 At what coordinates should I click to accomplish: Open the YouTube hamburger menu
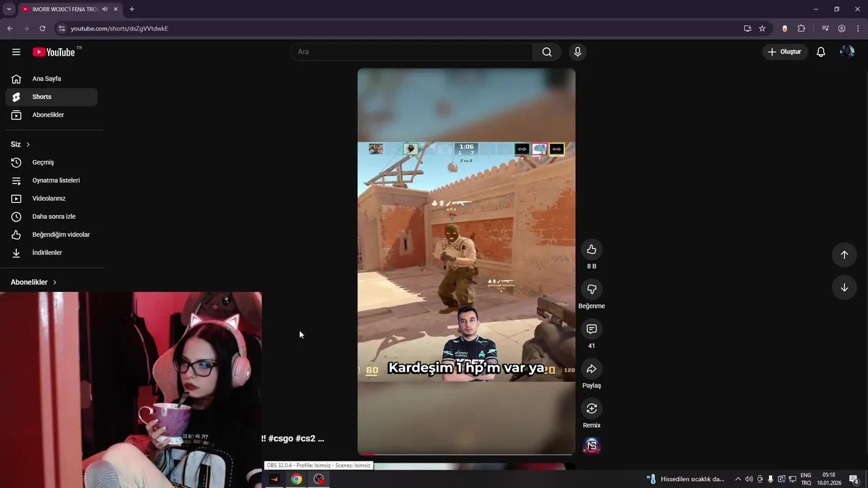tap(16, 52)
